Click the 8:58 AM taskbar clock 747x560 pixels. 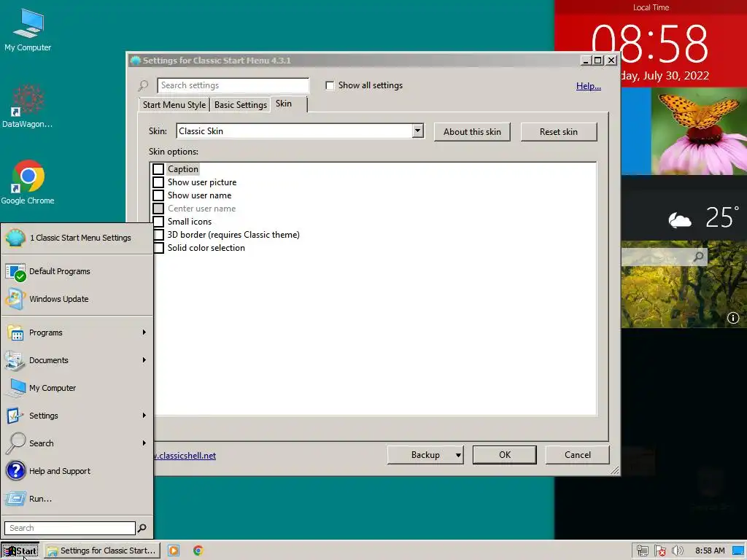pos(709,551)
